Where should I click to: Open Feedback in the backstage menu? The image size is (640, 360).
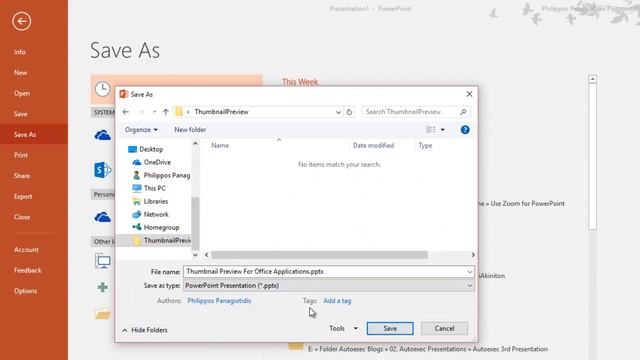coord(27,270)
